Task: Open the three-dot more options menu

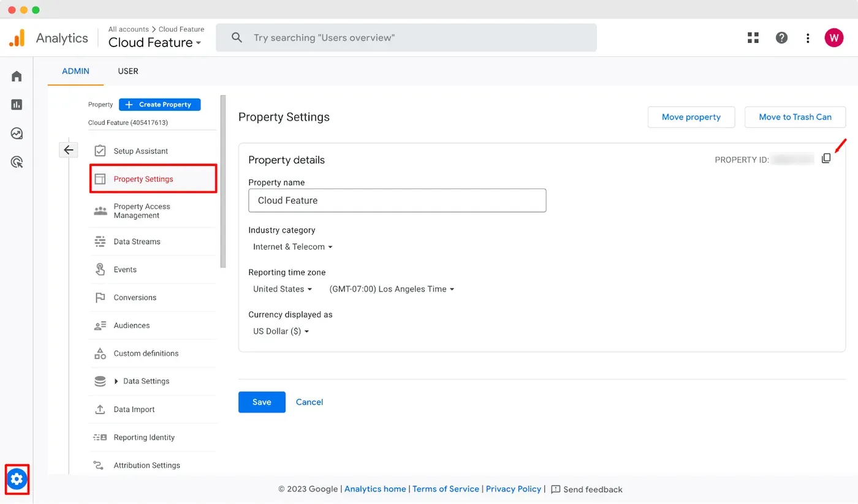Action: tap(808, 38)
